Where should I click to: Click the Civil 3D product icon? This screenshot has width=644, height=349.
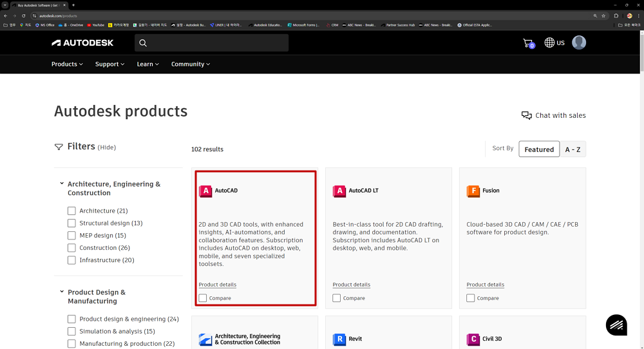point(473,339)
